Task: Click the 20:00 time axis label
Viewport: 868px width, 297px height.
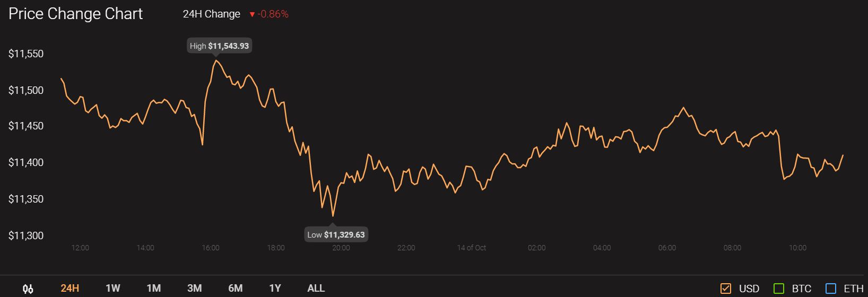Action: 341,248
